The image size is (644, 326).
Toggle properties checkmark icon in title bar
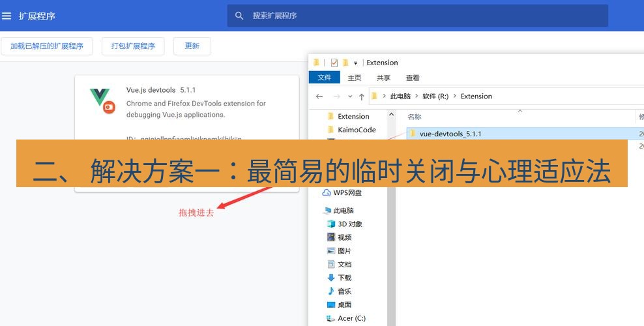(334, 63)
